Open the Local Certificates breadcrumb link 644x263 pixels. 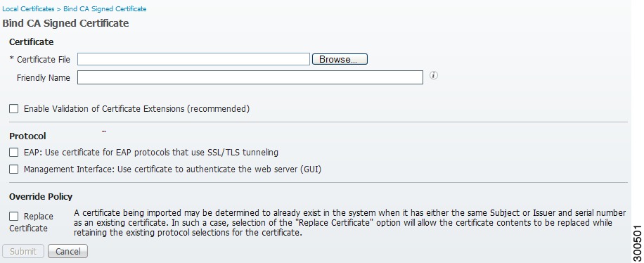coord(28,8)
